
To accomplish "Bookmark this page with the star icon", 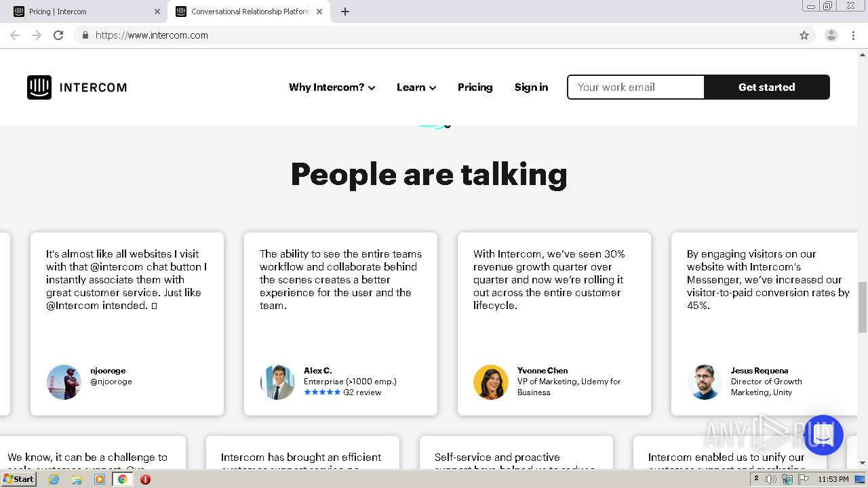I will click(804, 35).
